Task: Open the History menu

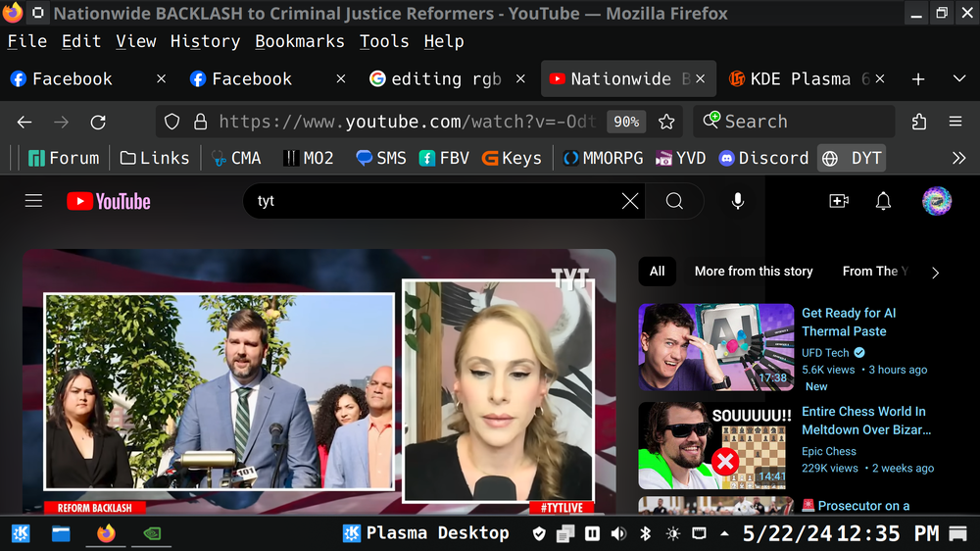Action: point(205,41)
